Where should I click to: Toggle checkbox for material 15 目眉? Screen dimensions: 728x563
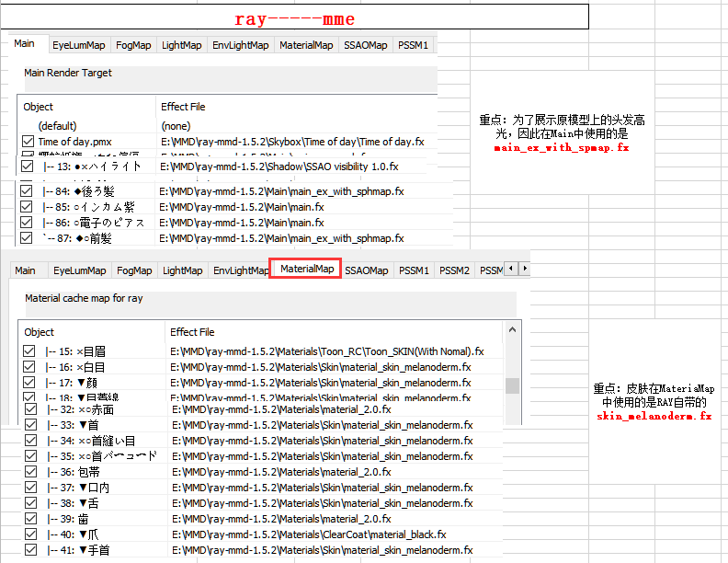28,351
